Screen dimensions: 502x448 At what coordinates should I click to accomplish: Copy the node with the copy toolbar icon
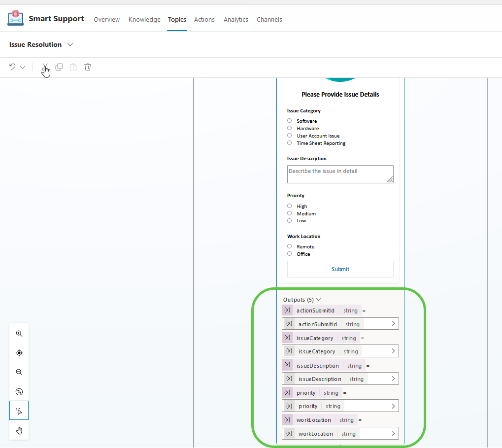(x=59, y=67)
